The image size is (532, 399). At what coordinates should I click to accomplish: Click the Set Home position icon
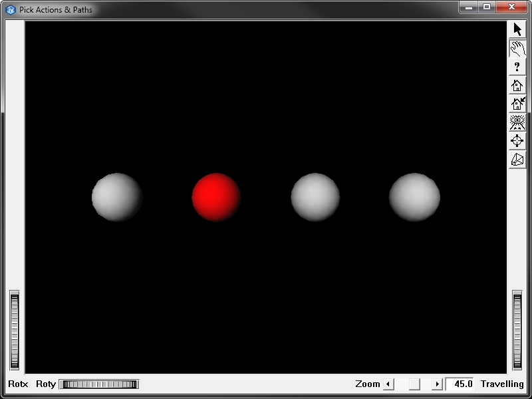click(517, 104)
